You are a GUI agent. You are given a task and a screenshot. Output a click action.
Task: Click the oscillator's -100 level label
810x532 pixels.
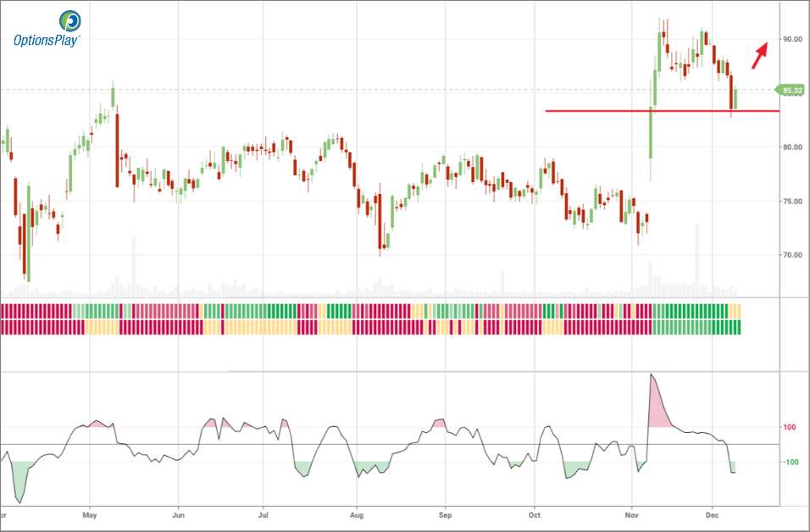(x=787, y=463)
